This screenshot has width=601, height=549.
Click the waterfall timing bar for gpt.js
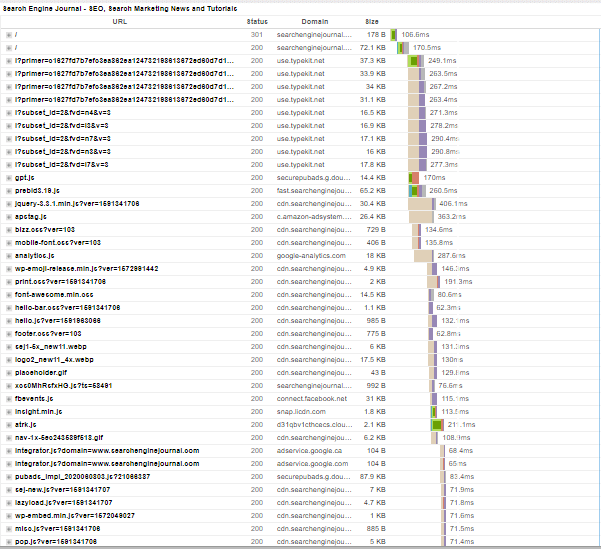click(x=414, y=178)
